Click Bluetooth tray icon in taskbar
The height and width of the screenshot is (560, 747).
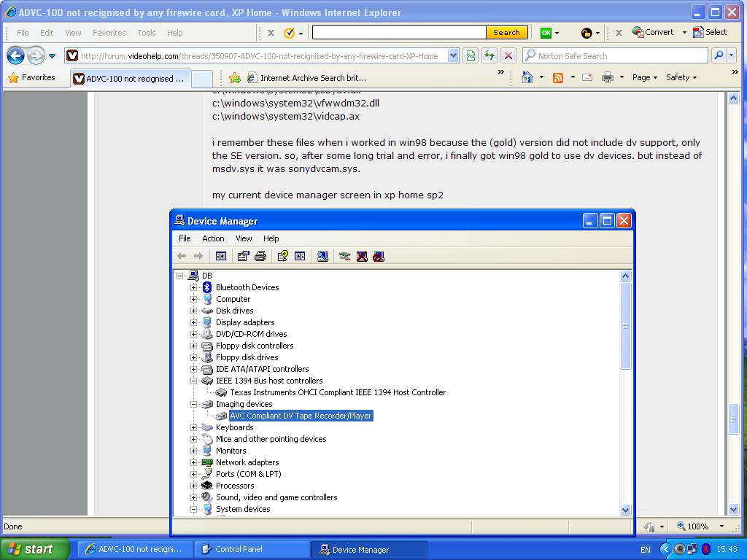pyautogui.click(x=706, y=549)
